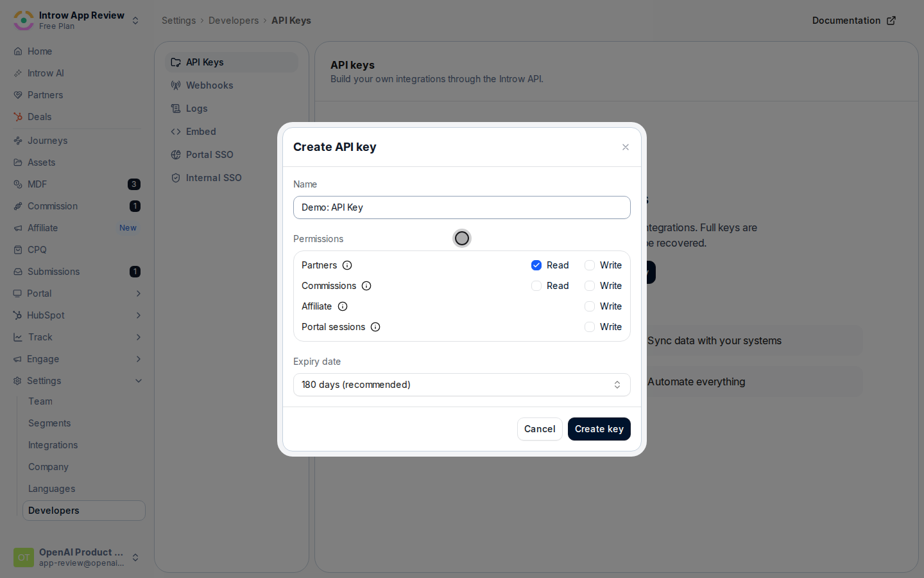
Task: Open the user account menu for OpenAI Product
Action: click(135, 557)
